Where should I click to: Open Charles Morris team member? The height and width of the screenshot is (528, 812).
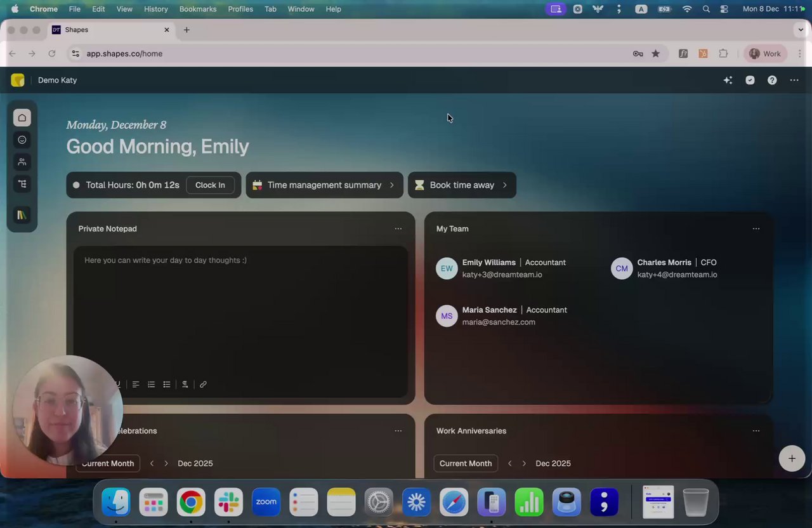pos(664,268)
